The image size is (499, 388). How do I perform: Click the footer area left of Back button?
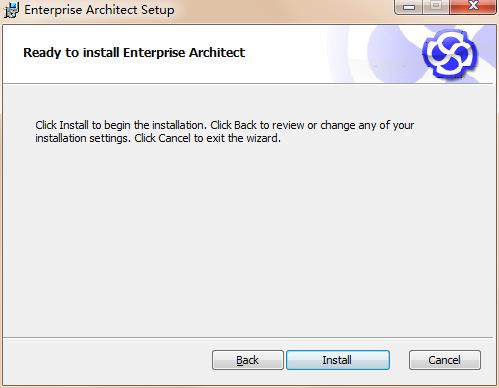tap(107, 360)
